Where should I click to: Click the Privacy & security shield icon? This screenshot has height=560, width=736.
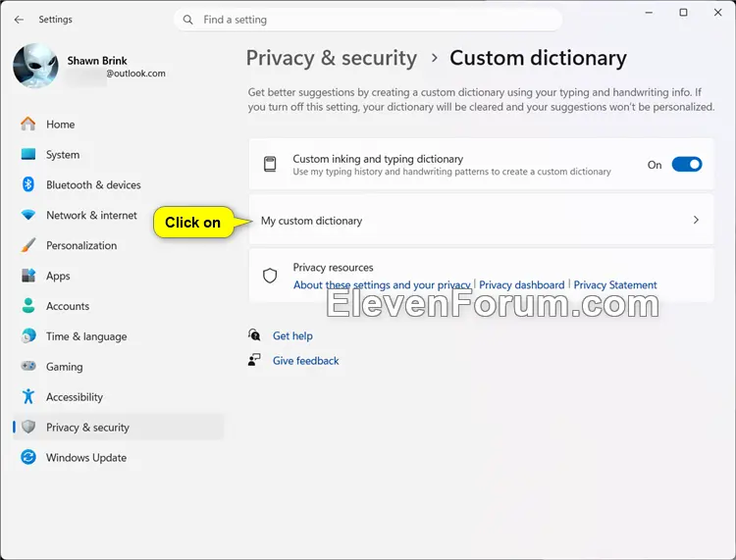(x=28, y=427)
